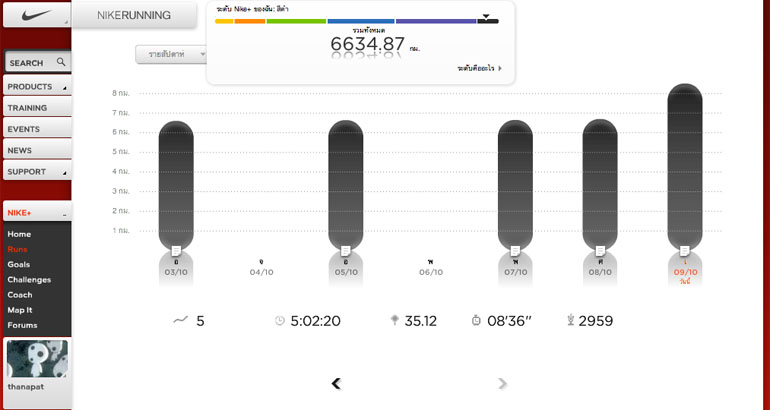Select Challenges in the NIKE+ menu

click(29, 279)
